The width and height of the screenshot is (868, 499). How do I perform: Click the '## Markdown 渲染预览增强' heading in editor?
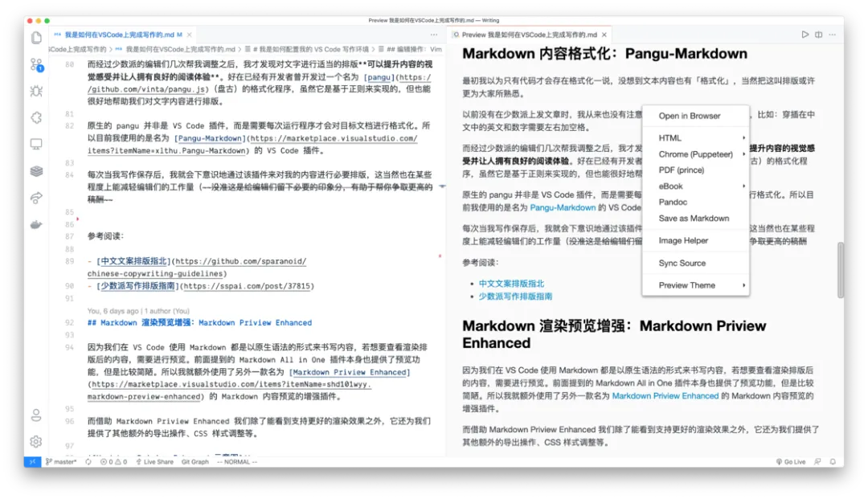pyautogui.click(x=199, y=322)
